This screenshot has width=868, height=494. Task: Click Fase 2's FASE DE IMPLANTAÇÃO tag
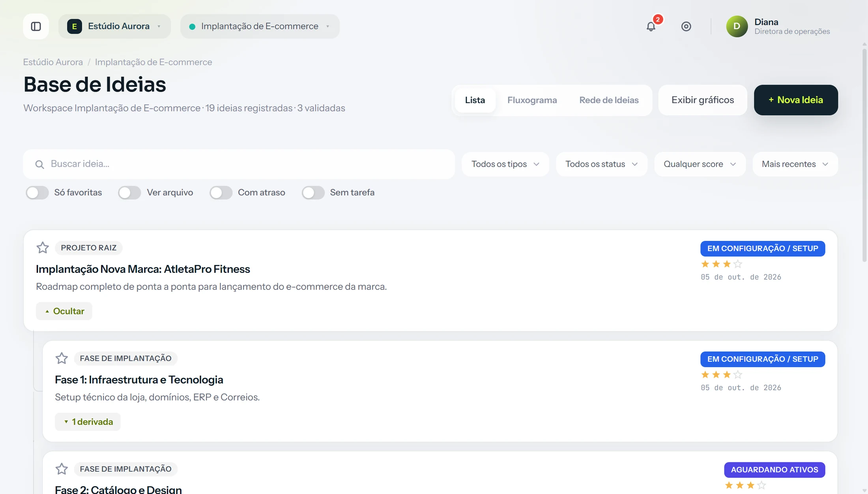(x=125, y=469)
